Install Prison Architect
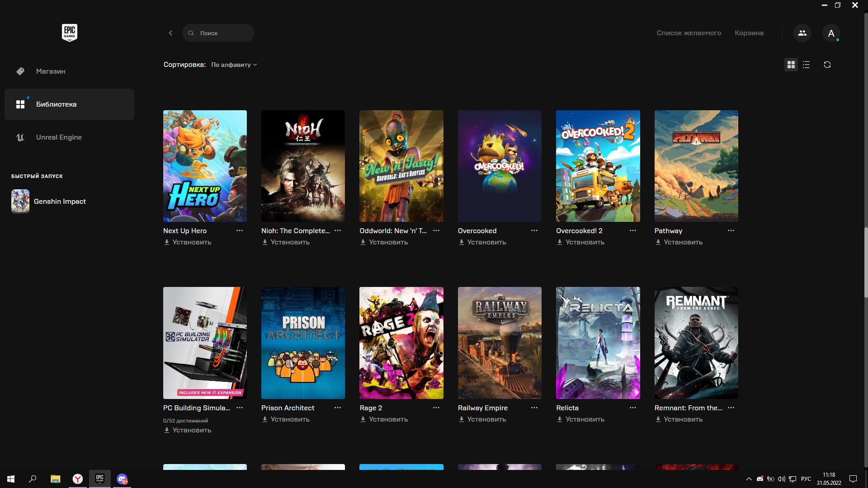868x488 pixels. 286,419
